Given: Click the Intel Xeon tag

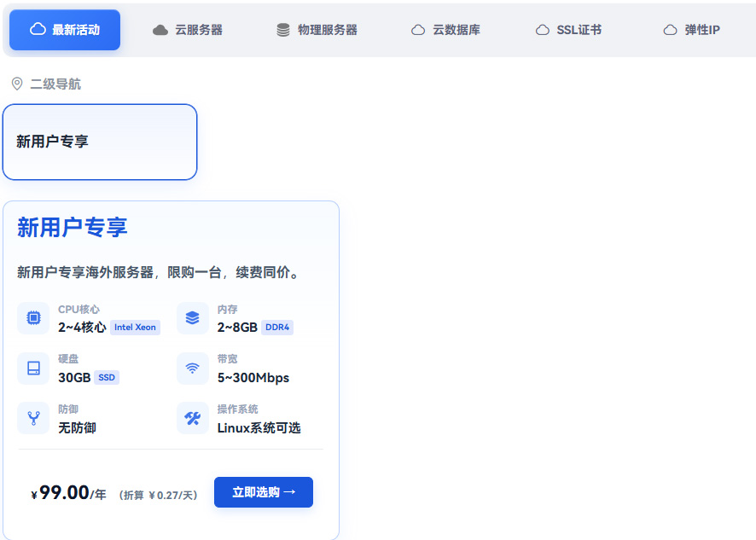Looking at the screenshot, I should coord(135,328).
